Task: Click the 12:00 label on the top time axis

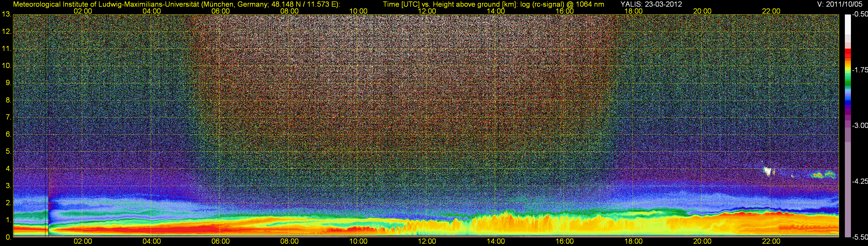Action: pos(427,11)
